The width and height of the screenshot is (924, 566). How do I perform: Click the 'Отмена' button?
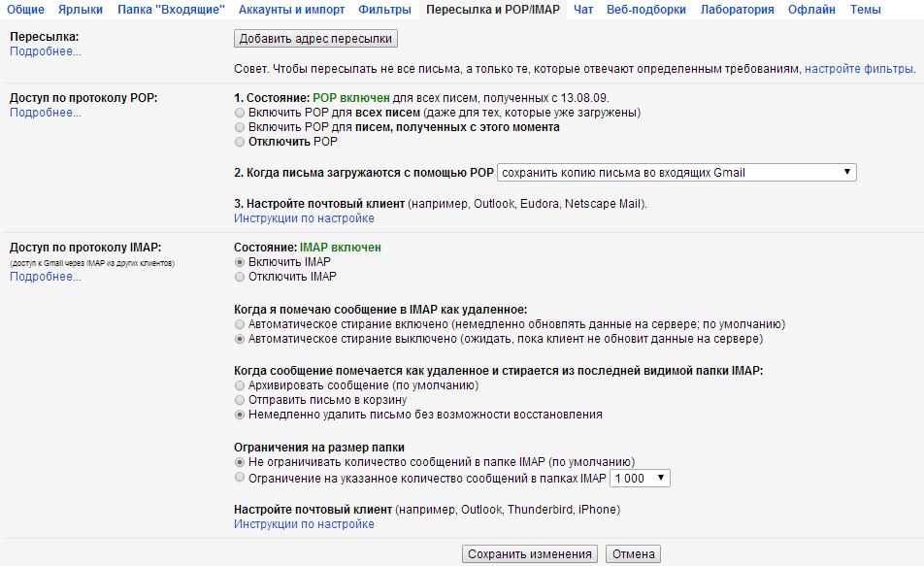tap(634, 554)
